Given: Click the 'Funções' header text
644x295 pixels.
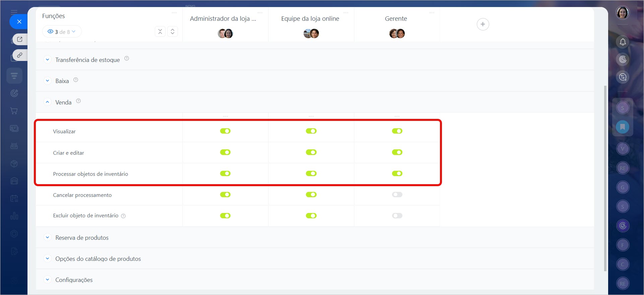Looking at the screenshot, I should coord(54,16).
